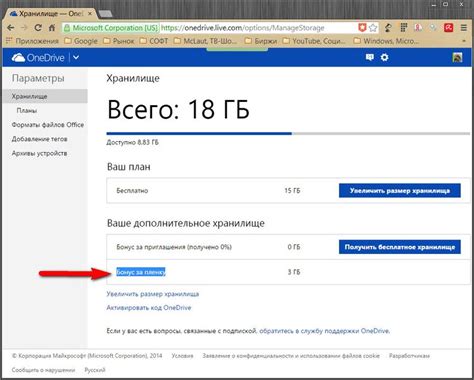Open the Chrome hamburger menu
This screenshot has width=474, height=380.
pos(464,28)
